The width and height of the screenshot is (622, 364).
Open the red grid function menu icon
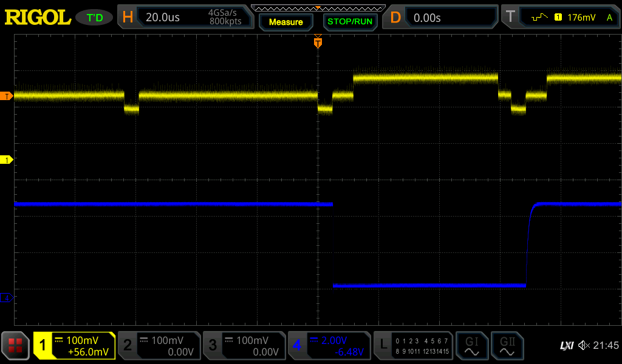tap(15, 345)
